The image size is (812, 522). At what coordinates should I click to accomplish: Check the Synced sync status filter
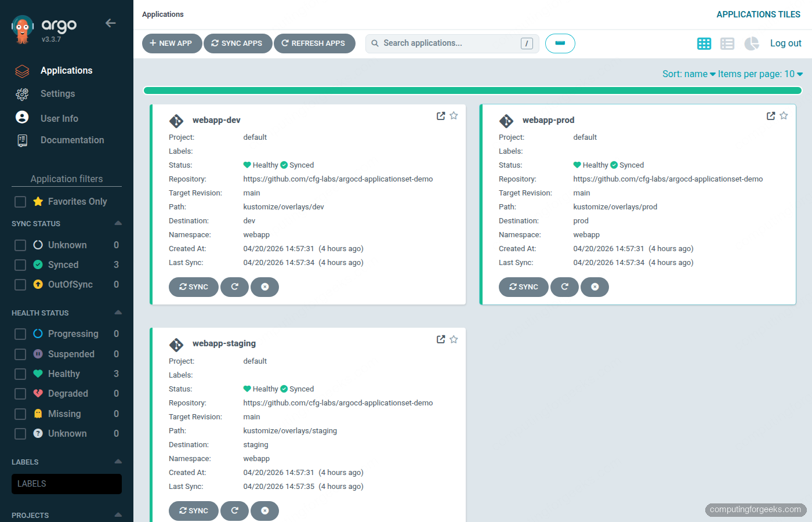point(20,264)
